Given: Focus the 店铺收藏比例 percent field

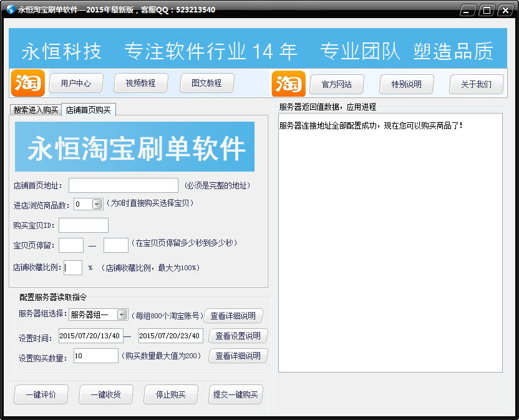Looking at the screenshot, I should (x=73, y=268).
